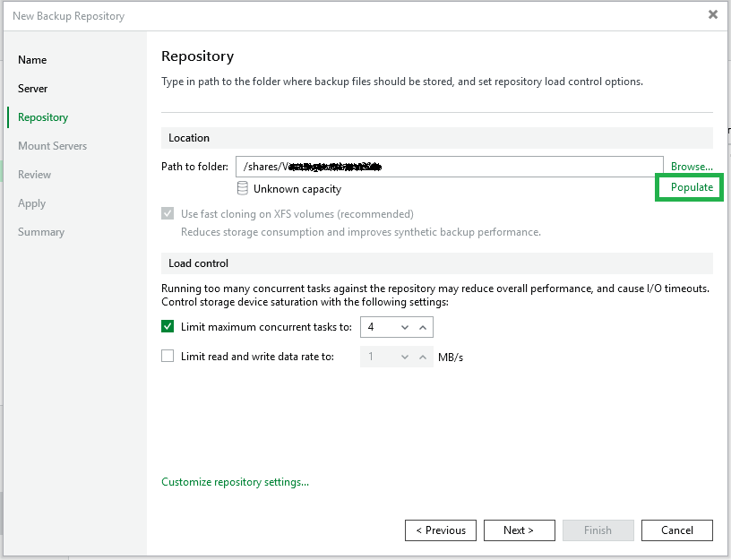Screen dimensions: 731x560
Task: Enable Limit read and write data rate
Action: click(168, 356)
